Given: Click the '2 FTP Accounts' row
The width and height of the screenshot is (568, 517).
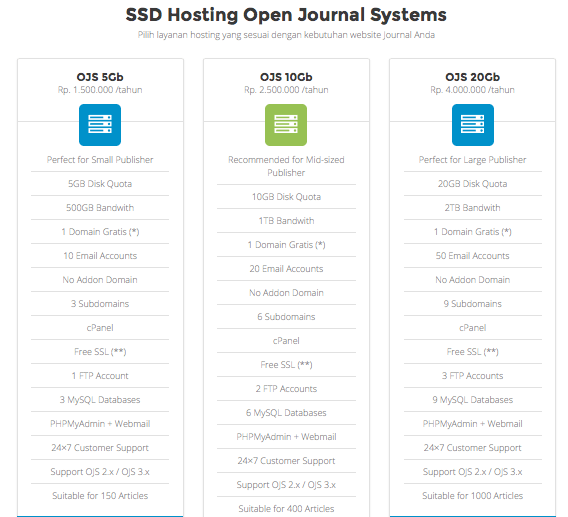Looking at the screenshot, I should click(x=286, y=389).
